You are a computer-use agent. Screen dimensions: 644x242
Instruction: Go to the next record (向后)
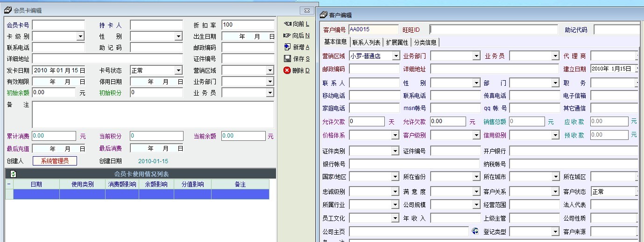(x=297, y=35)
